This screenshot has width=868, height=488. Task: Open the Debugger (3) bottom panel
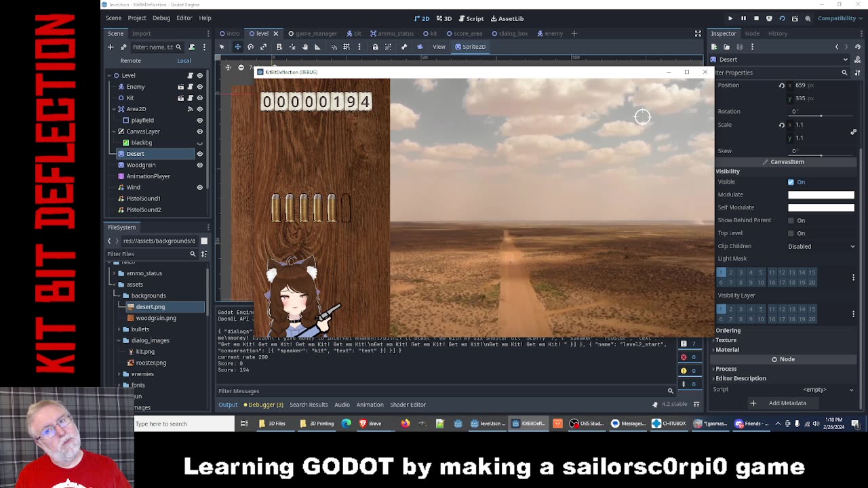click(262, 405)
